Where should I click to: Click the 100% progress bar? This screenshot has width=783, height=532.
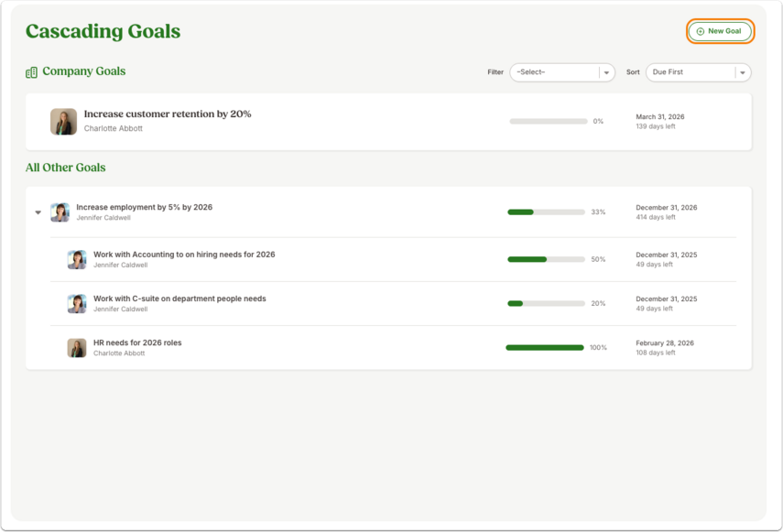(x=545, y=348)
